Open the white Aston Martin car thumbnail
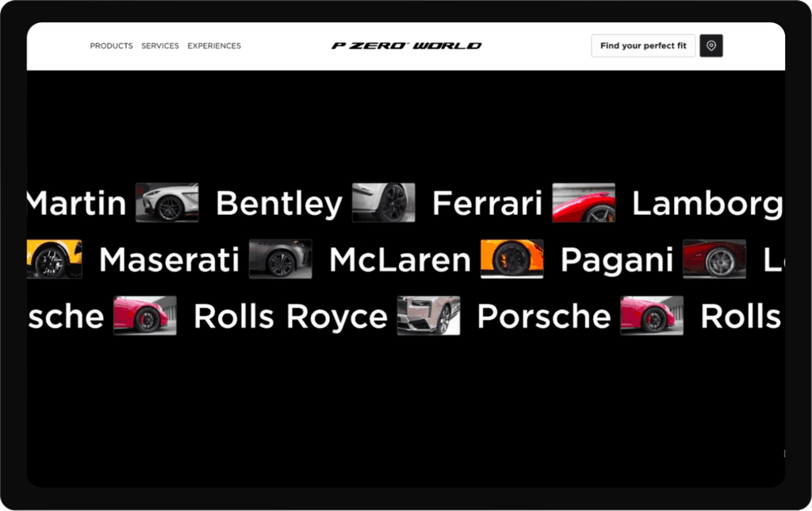812x511 pixels. (167, 202)
